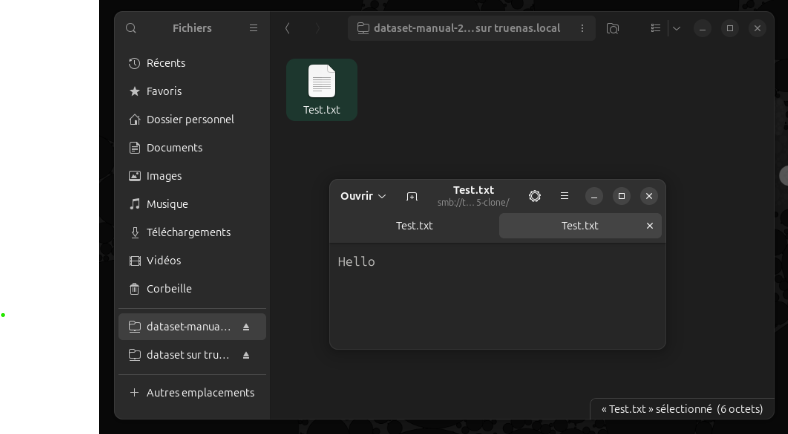Open the Fichiers sidebar hamburger menu
788x434 pixels.
[x=253, y=28]
